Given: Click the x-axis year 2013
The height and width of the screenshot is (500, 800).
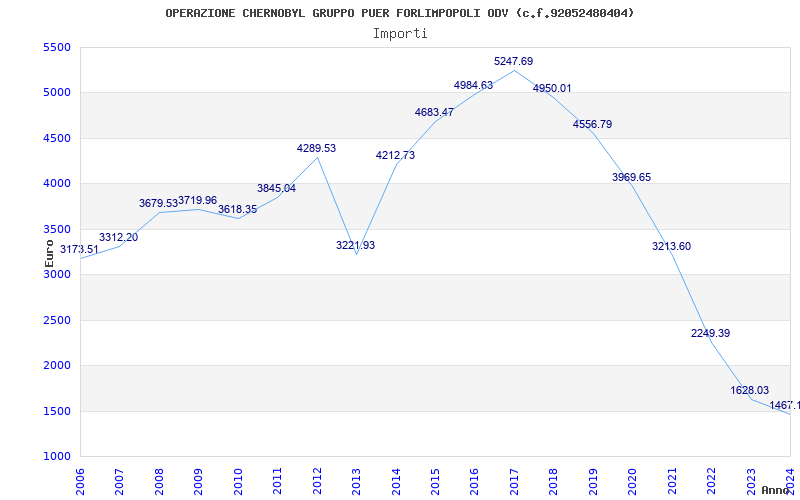Looking at the screenshot, I should pyautogui.click(x=356, y=482).
